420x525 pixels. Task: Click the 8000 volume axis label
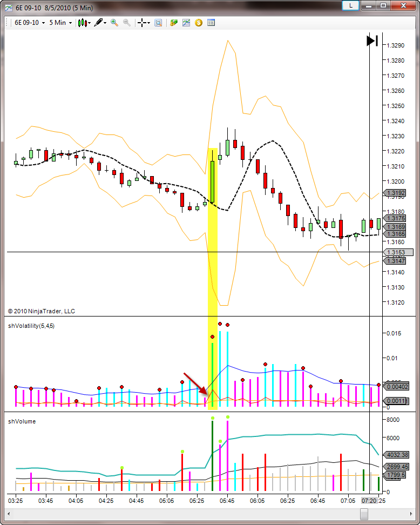tap(393, 420)
